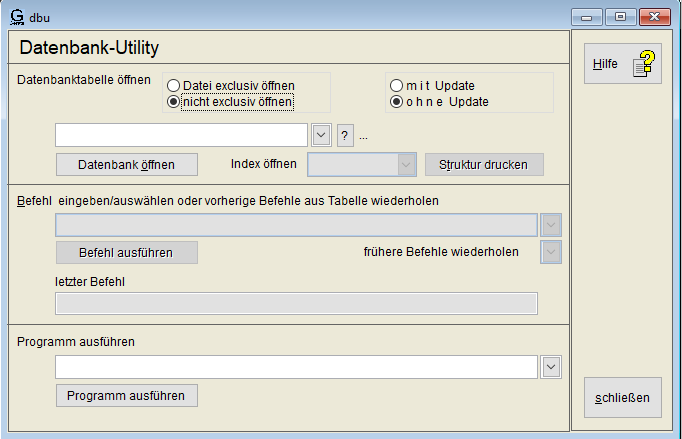The width and height of the screenshot is (682, 439).
Task: Focus the Programm ausführen text field
Action: coord(297,367)
